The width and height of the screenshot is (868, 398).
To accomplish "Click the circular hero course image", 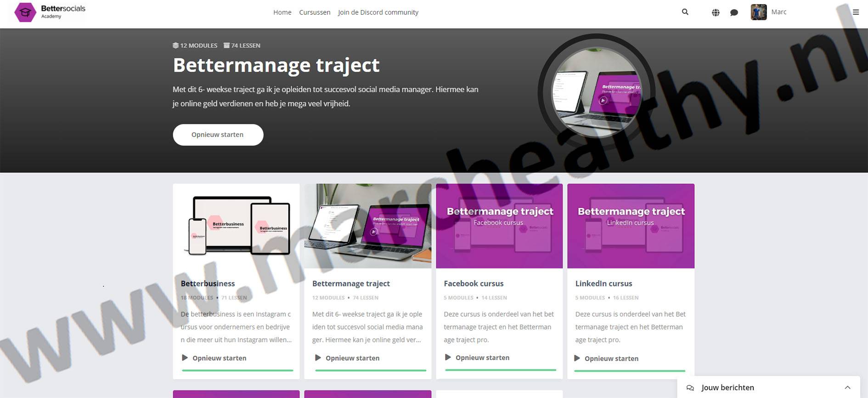I will pos(596,92).
